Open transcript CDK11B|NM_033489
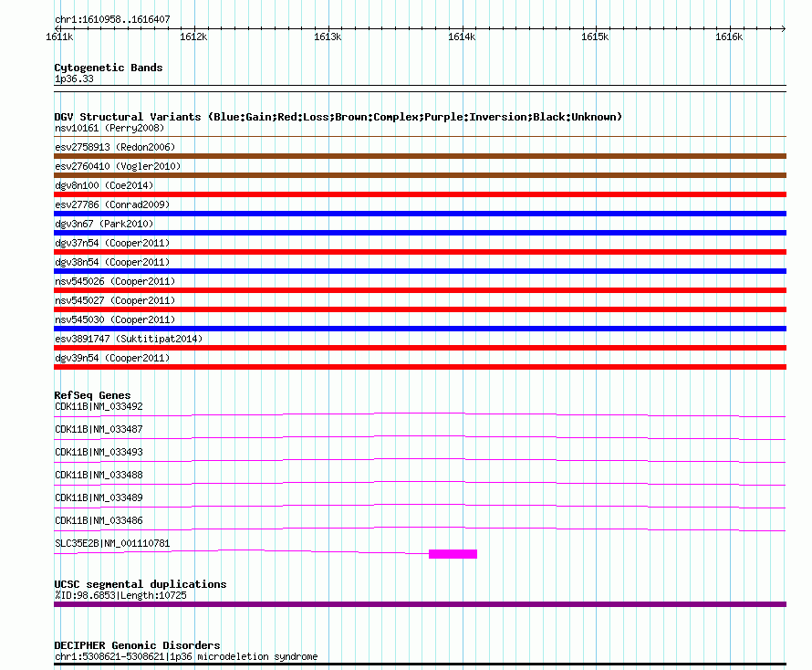The image size is (812, 670). pos(99,498)
